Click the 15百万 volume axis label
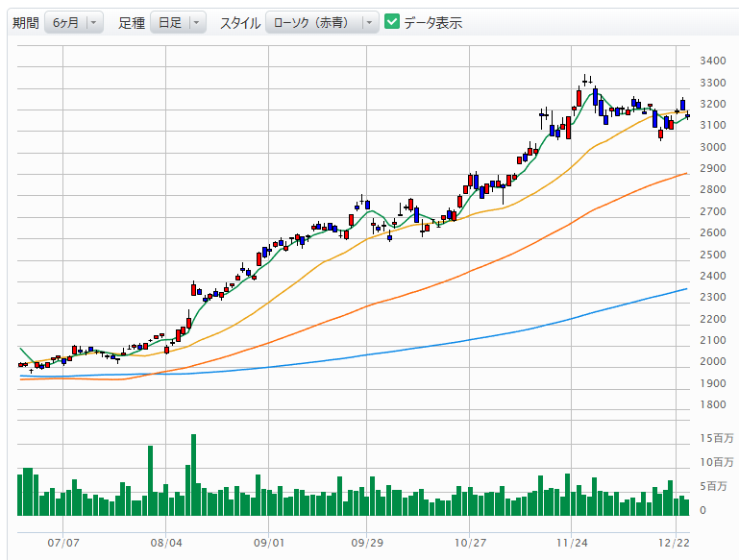 (718, 439)
